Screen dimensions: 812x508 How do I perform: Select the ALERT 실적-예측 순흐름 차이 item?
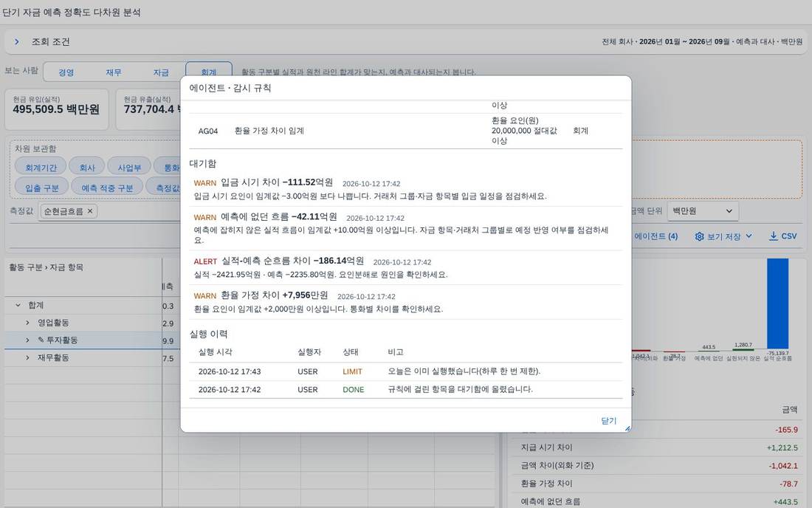405,267
